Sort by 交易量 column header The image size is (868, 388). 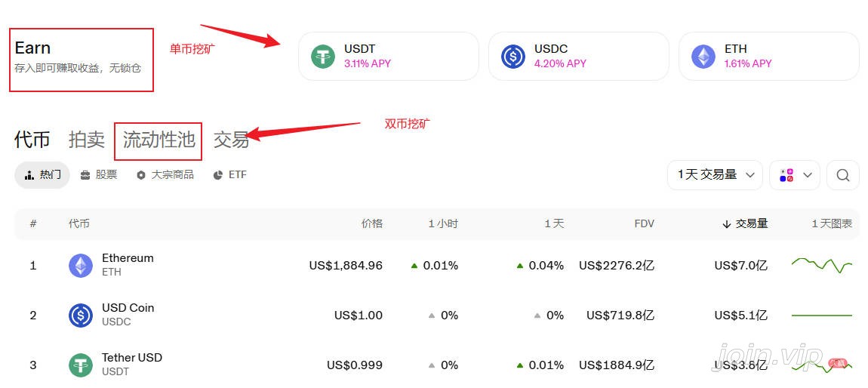click(x=745, y=223)
